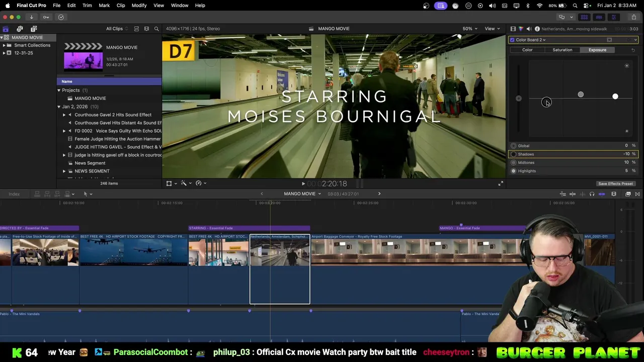Select the Exposure tab
The width and height of the screenshot is (644, 362).
[597, 50]
